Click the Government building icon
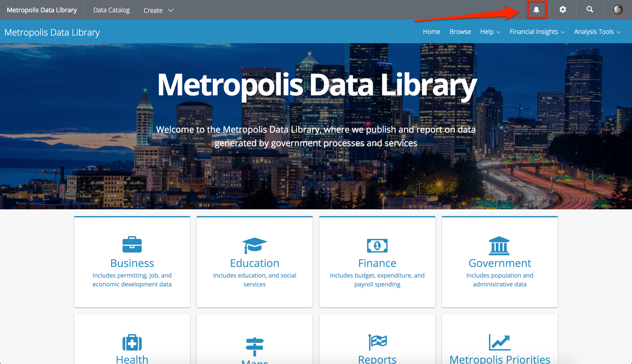Screen dimensions: 632x364 [x=499, y=245]
